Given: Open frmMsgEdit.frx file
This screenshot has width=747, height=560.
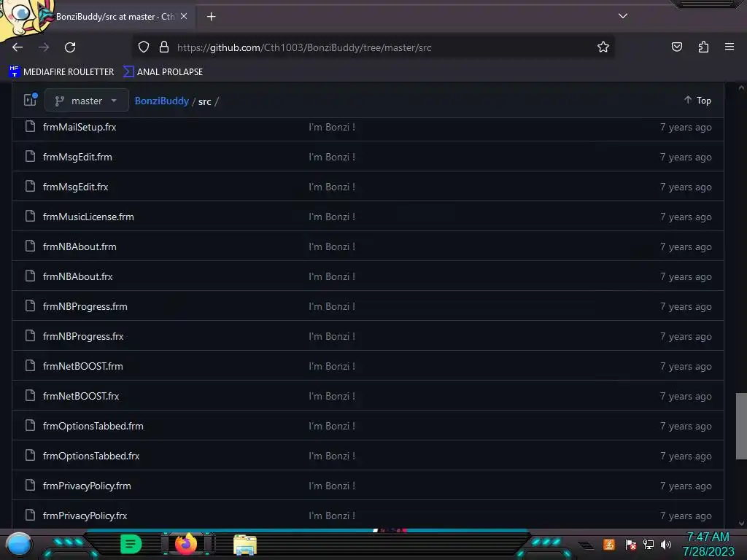Looking at the screenshot, I should tap(76, 187).
